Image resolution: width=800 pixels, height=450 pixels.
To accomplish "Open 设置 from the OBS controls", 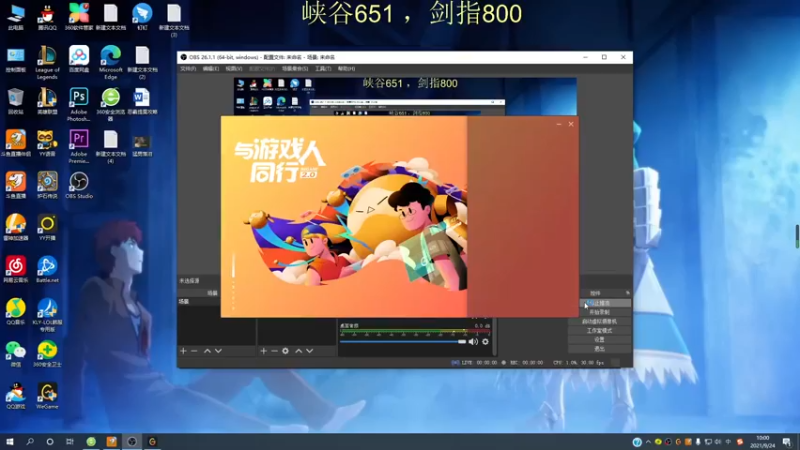I will pos(599,340).
